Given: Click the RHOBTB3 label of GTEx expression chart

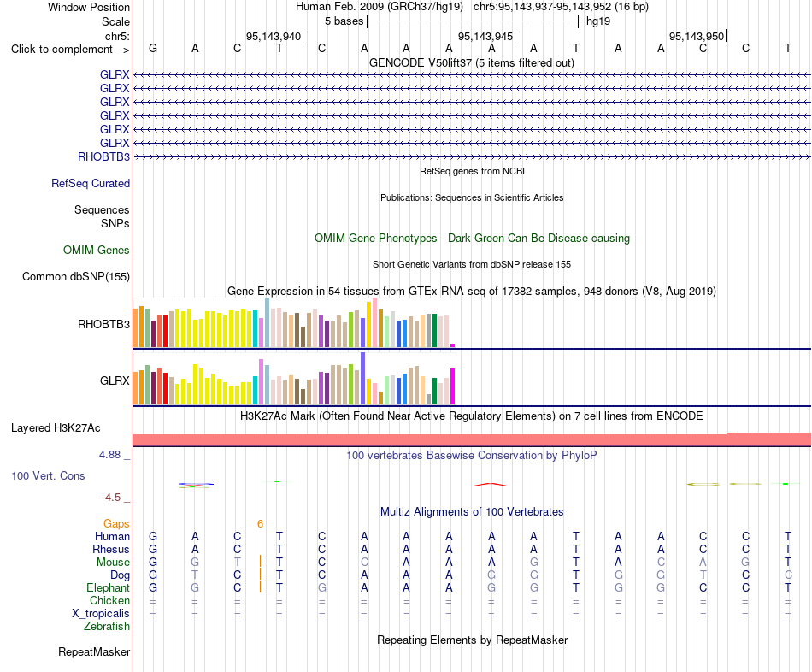Looking at the screenshot, I should [103, 324].
